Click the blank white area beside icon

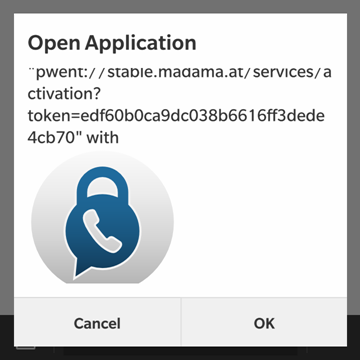point(260,220)
